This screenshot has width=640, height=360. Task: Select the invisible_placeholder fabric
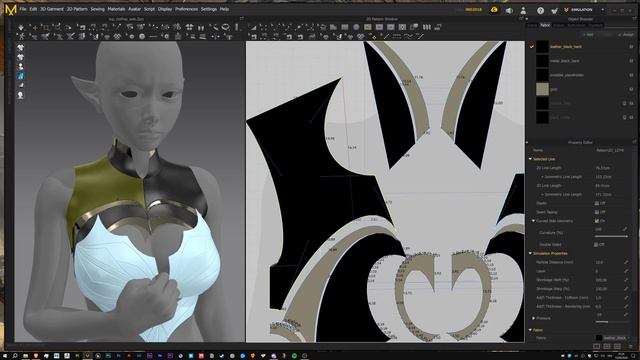[x=567, y=75]
